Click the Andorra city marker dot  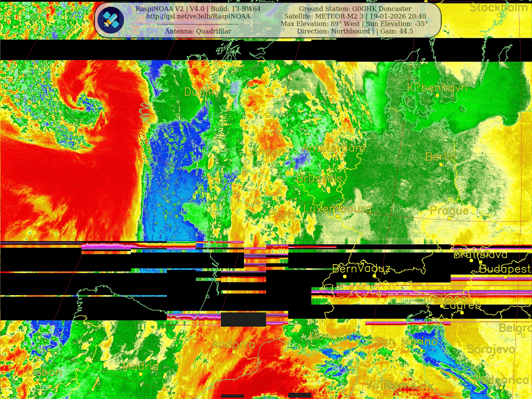[234, 352]
